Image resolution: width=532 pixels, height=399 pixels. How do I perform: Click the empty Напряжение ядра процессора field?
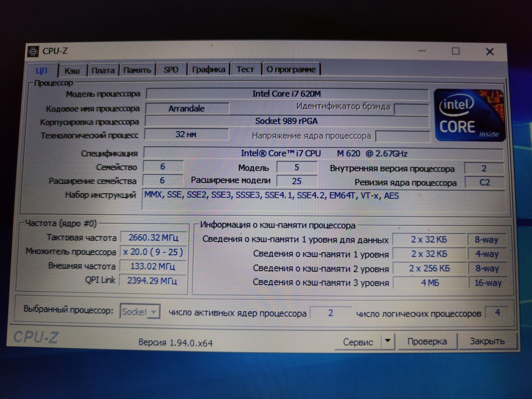coord(403,137)
